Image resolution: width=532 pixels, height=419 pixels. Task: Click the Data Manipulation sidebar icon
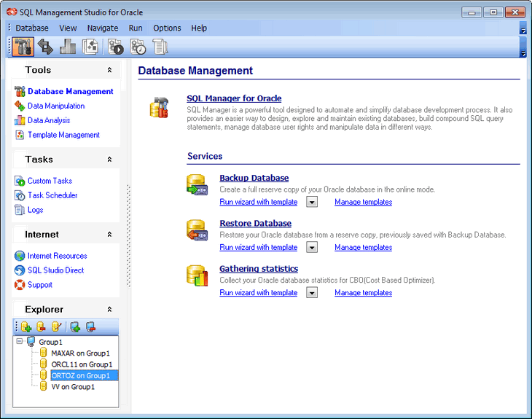[20, 106]
